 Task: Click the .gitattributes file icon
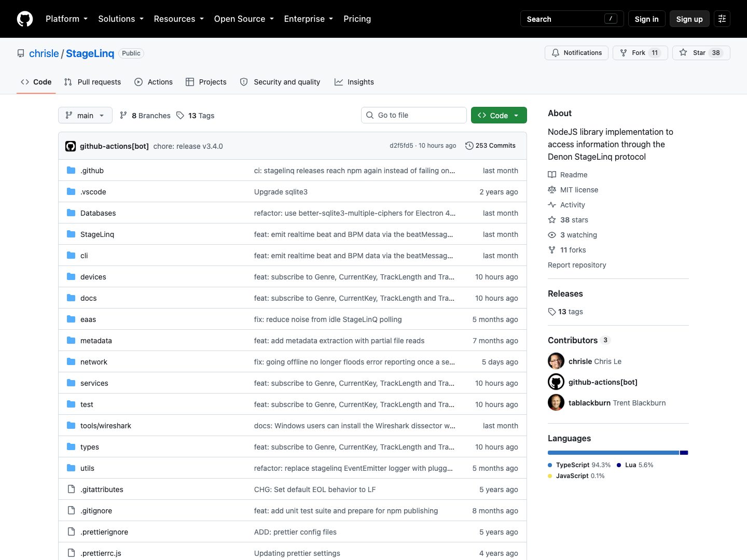click(x=71, y=489)
